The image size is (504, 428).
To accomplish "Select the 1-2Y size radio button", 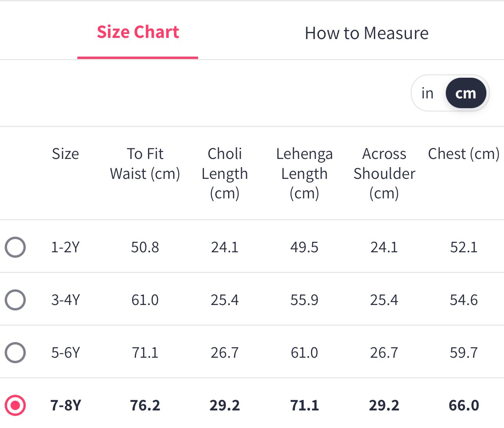I will tap(15, 247).
